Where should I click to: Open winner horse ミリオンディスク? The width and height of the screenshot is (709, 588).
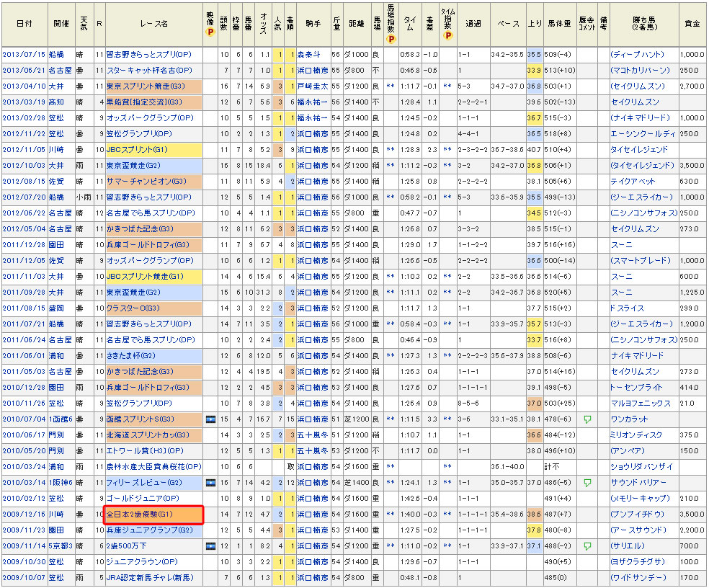pos(636,435)
